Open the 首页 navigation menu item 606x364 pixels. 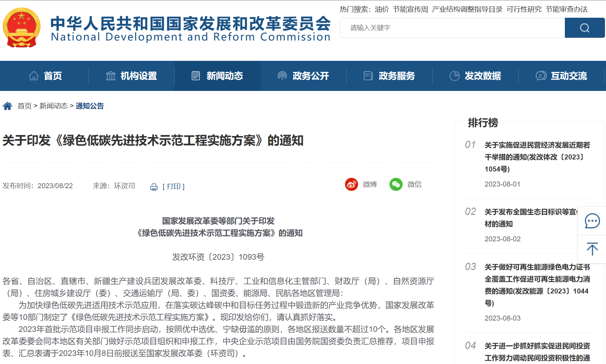point(46,76)
